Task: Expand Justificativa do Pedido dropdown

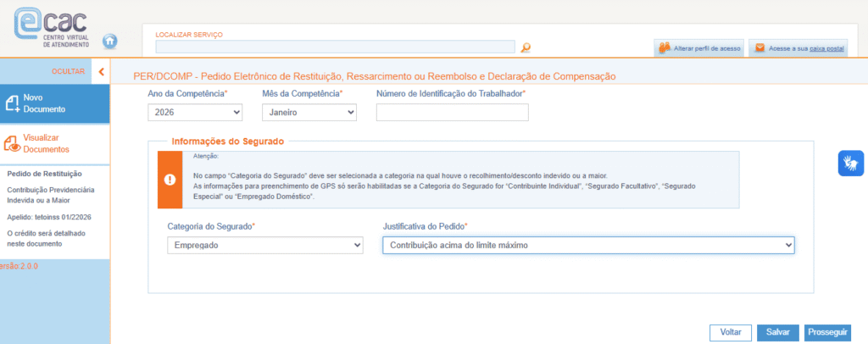Action: pyautogui.click(x=587, y=245)
